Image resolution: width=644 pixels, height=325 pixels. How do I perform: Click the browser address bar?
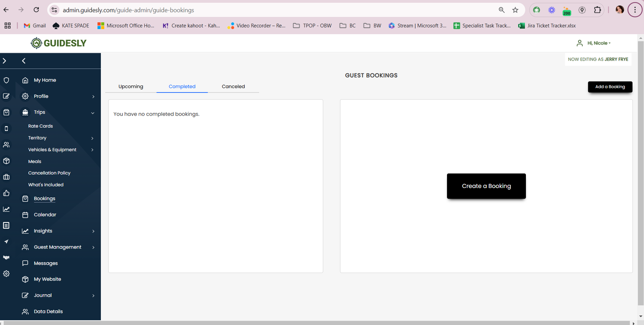coord(275,10)
